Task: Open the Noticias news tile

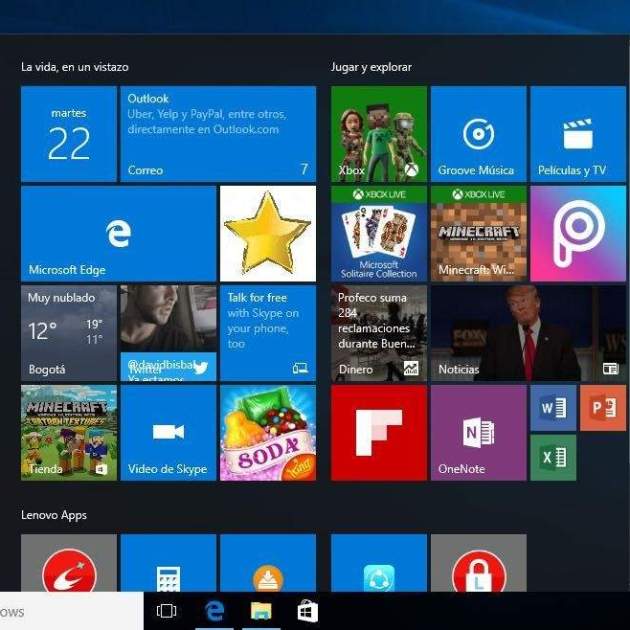Action: 528,333
